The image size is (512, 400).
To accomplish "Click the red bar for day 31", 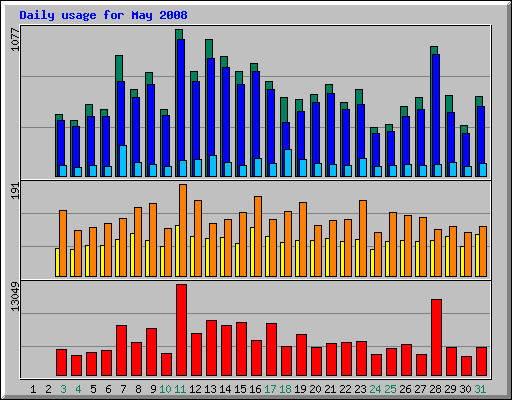I will point(481,362).
